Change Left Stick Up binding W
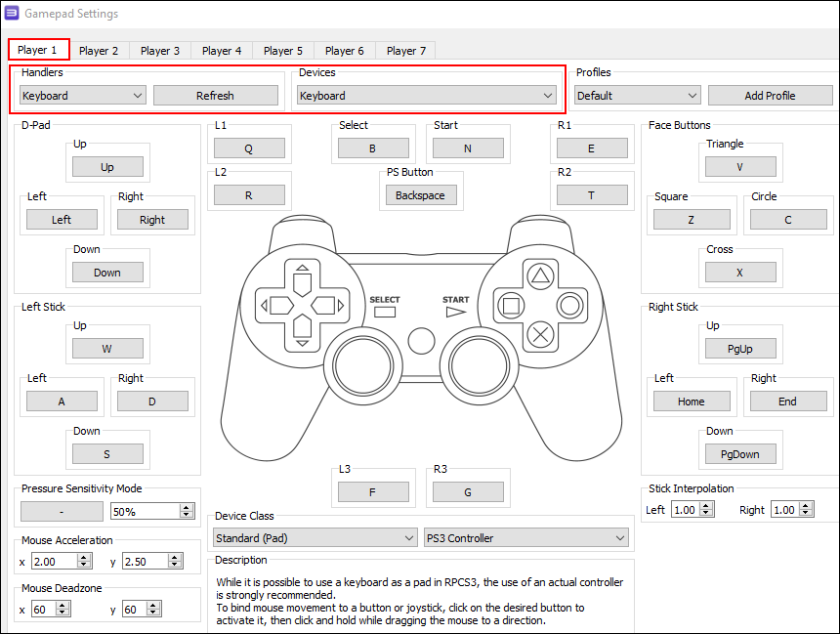The width and height of the screenshot is (840, 634). (107, 349)
